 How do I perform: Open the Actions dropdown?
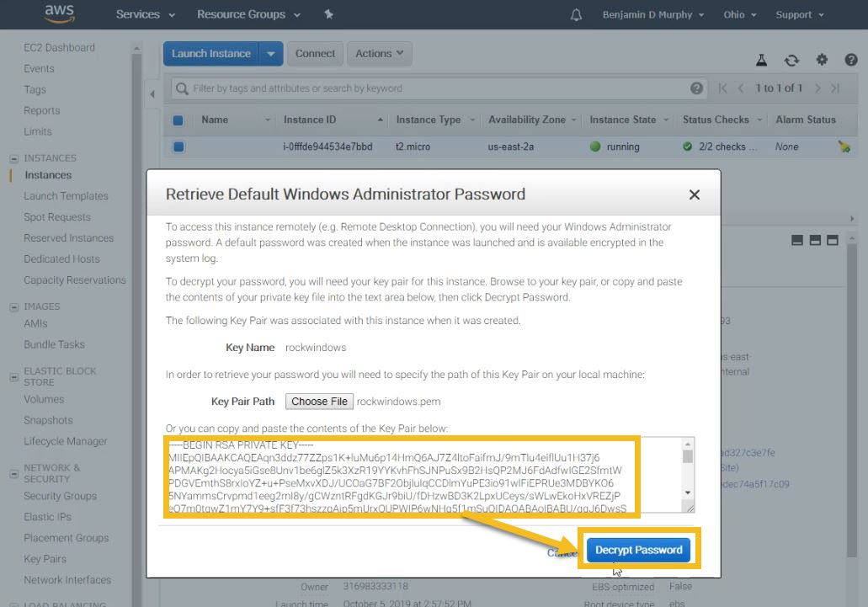pyautogui.click(x=379, y=54)
